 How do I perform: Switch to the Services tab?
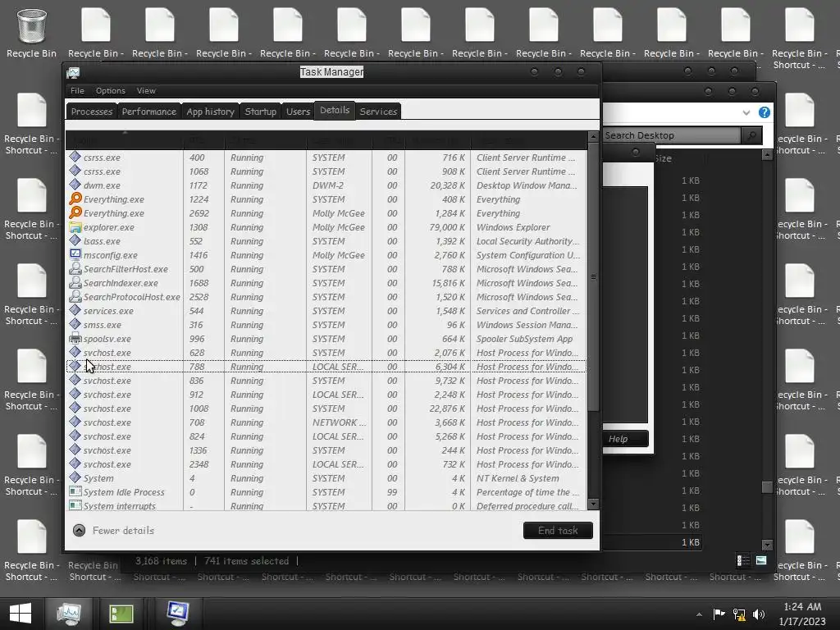pos(378,112)
